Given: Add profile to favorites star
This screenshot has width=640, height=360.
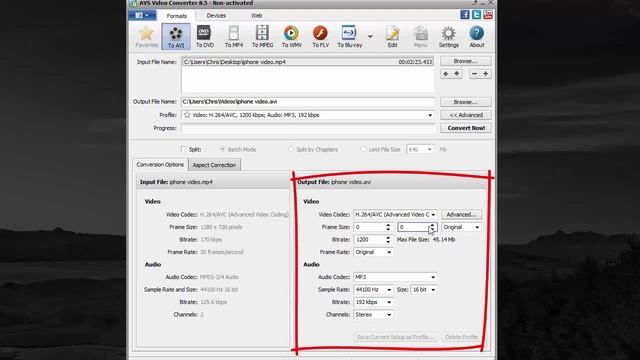Looking at the screenshot, I should (x=187, y=115).
